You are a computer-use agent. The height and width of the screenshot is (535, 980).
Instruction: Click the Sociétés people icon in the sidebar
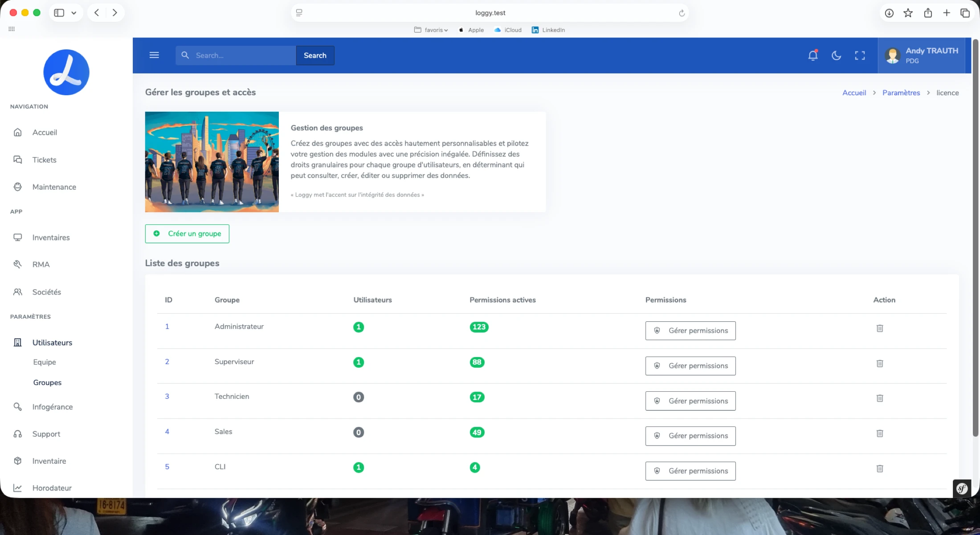click(x=17, y=292)
